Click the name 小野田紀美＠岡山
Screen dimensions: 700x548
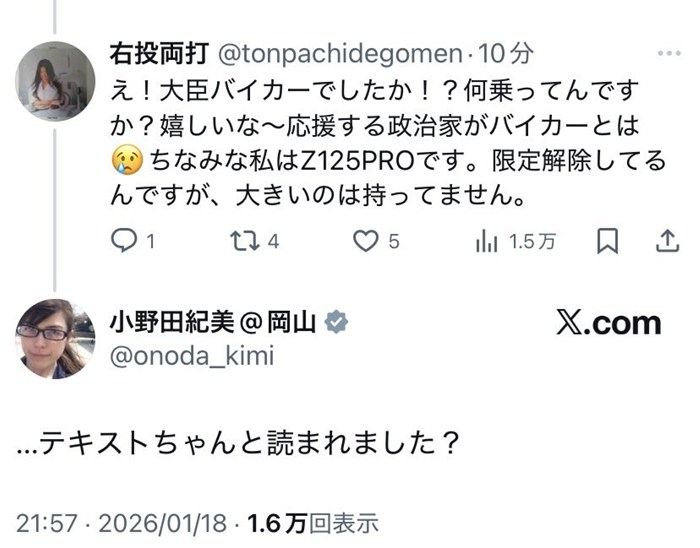(213, 322)
